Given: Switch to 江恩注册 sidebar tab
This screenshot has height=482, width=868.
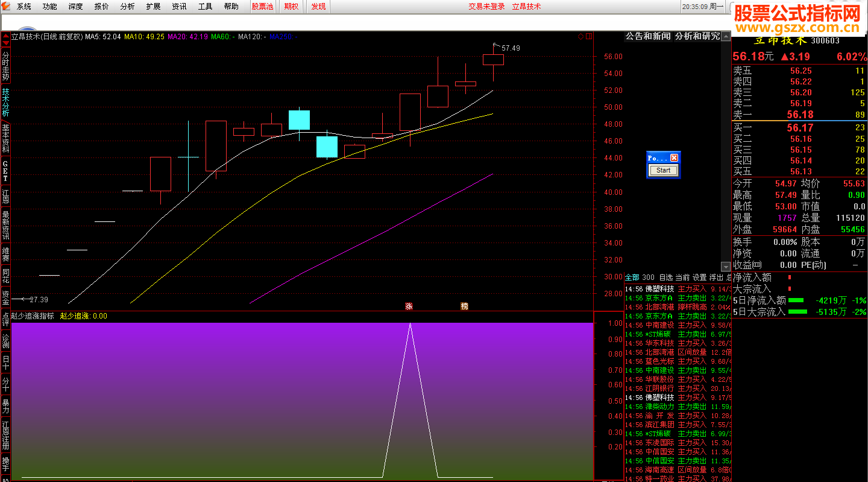Looking at the screenshot, I should pos(5,435).
